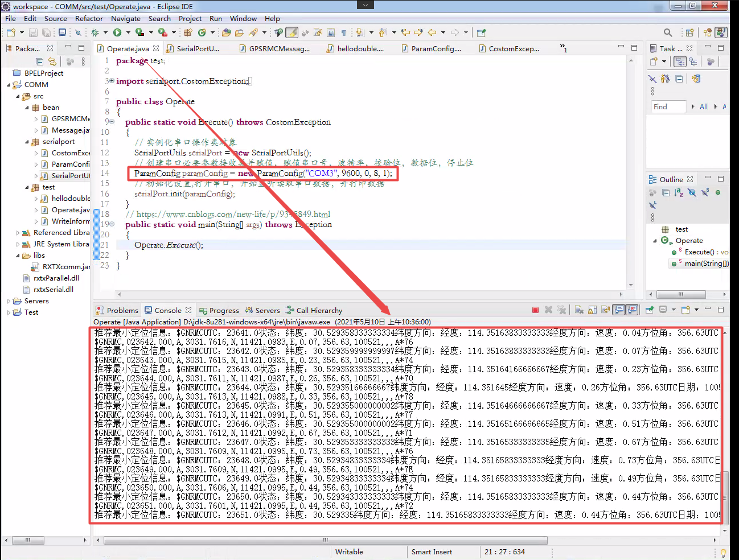Fold the Execute method at line 9

click(x=112, y=122)
